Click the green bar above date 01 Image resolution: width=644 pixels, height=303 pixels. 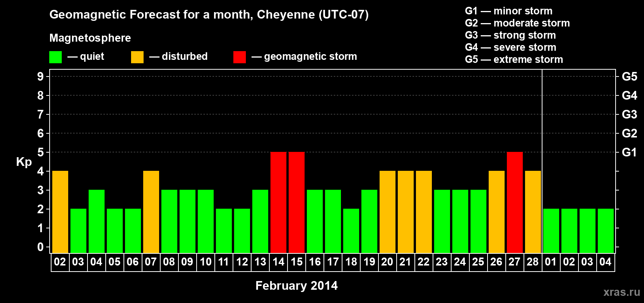pos(551,231)
